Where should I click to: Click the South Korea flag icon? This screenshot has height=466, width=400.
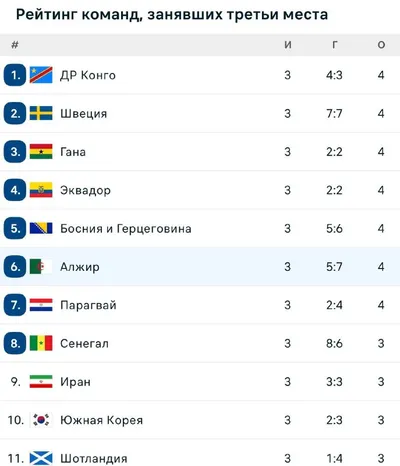point(41,420)
